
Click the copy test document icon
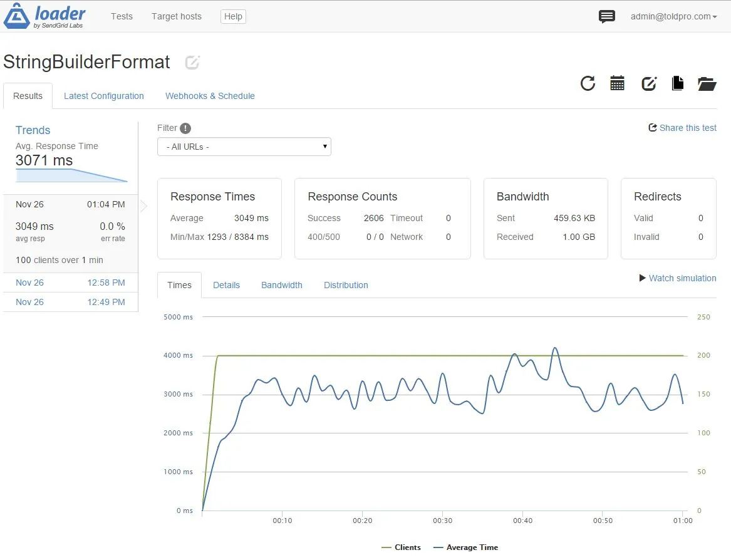[677, 83]
